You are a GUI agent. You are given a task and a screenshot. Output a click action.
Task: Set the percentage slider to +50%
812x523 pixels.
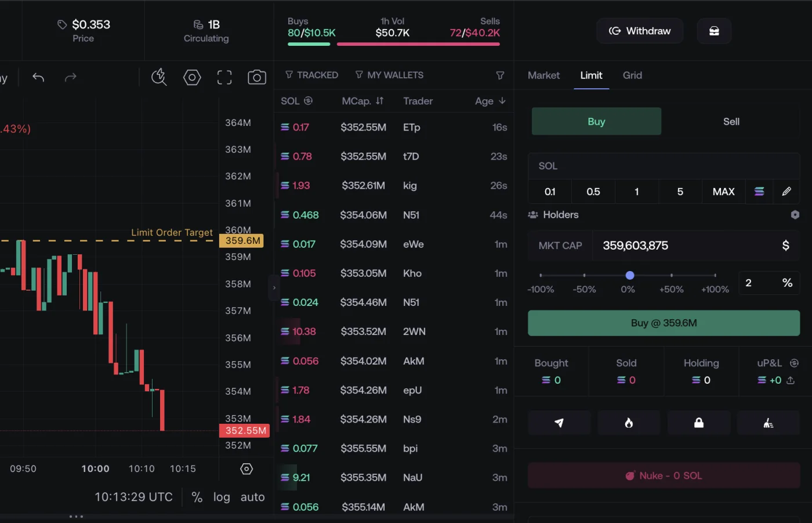(672, 275)
